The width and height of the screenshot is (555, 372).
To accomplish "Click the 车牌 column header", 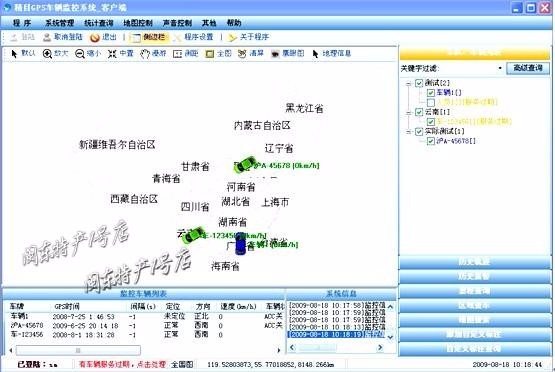I will [x=17, y=307].
